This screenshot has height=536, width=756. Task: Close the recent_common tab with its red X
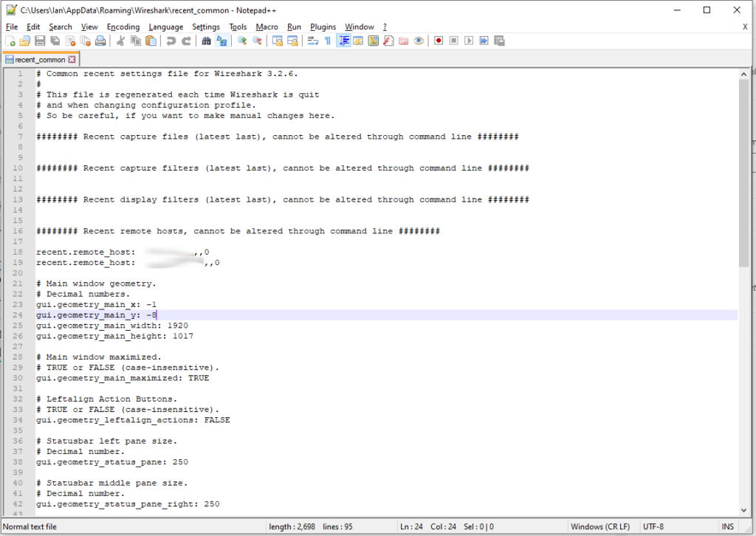click(72, 59)
